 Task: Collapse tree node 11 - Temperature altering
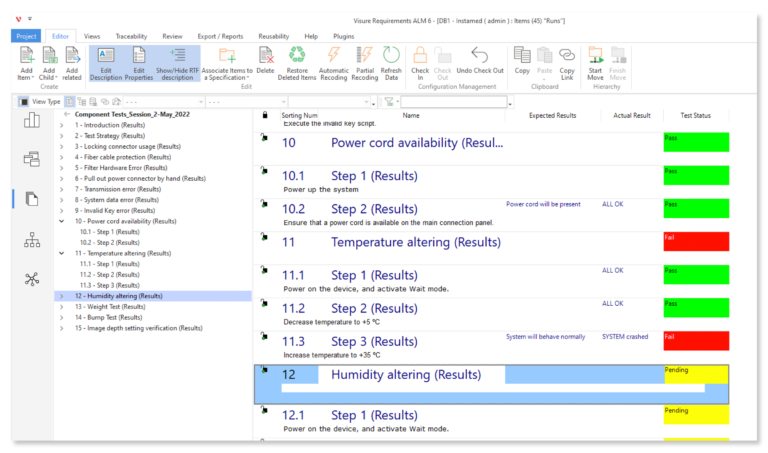(62, 253)
